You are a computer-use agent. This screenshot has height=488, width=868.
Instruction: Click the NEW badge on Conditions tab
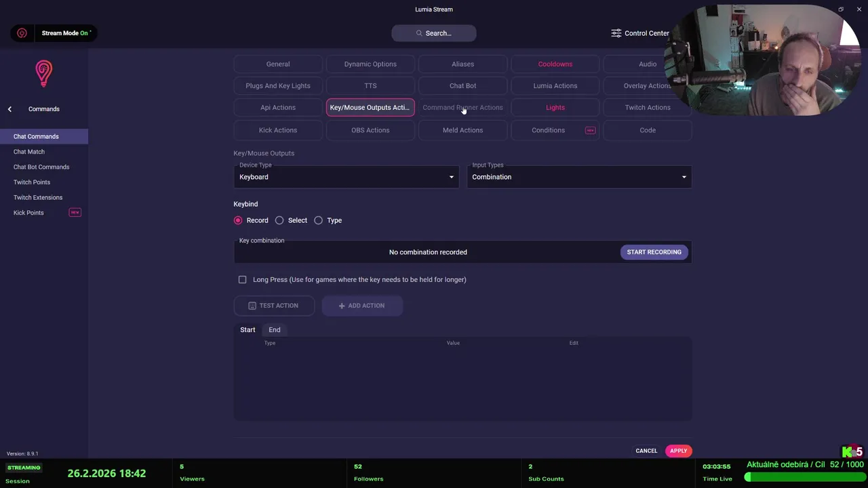(590, 130)
